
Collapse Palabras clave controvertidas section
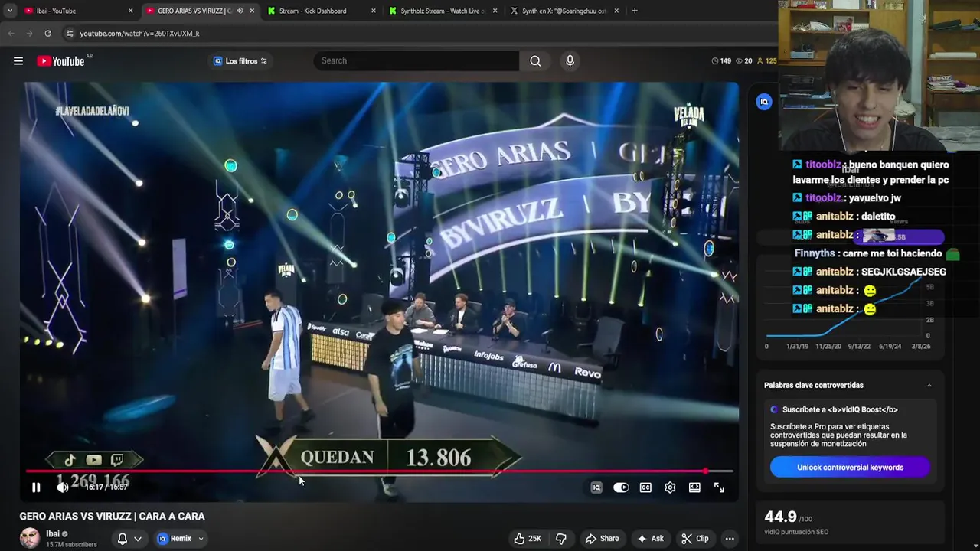pos(929,385)
